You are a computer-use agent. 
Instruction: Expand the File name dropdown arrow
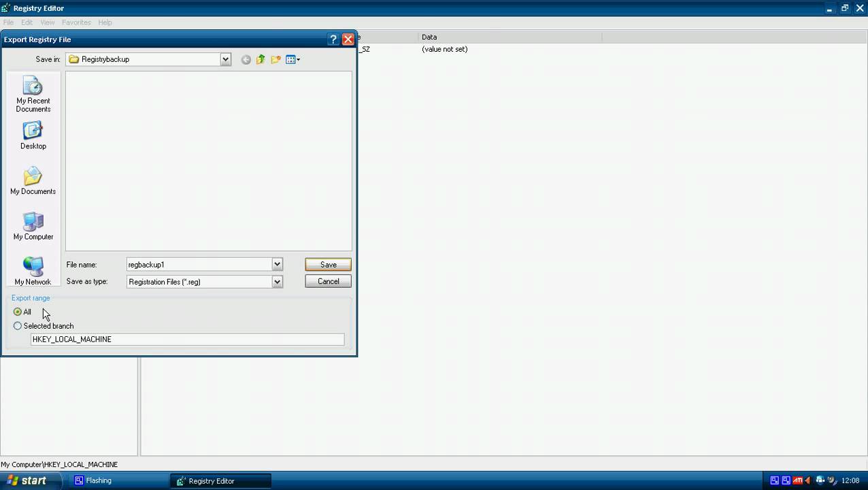point(277,264)
